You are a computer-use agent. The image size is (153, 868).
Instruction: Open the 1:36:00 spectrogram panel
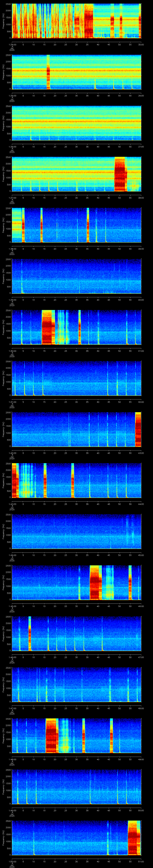click(x=77, y=123)
